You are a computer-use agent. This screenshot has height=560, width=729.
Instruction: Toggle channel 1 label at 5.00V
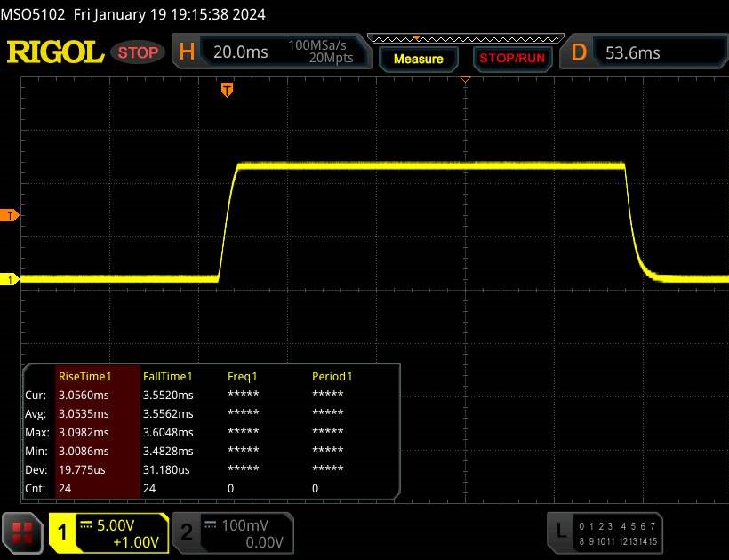pos(62,532)
